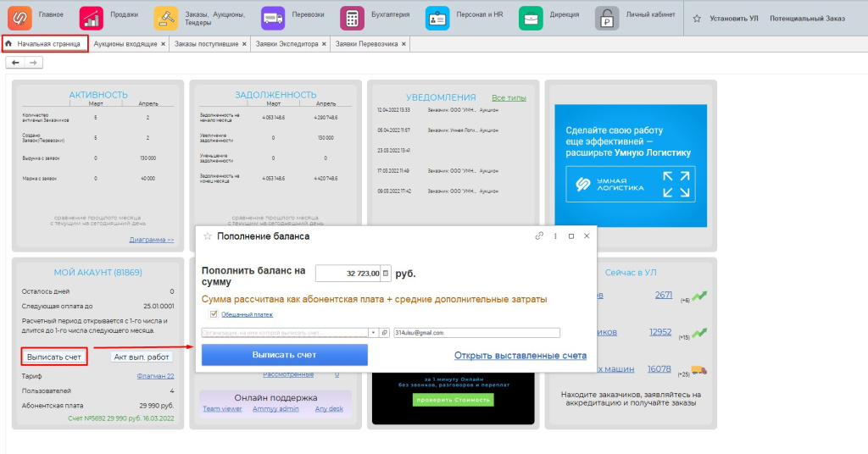Viewport: 868px width, 454px height.
Task: Open the notification dated 17.03.2022 11:49
Action: (437, 171)
